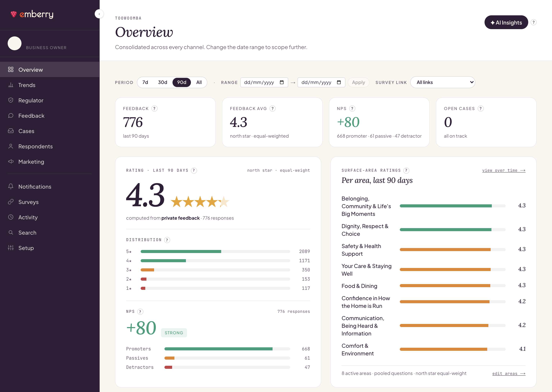Follow the view over time link
Viewport: 552px width, 392px height.
pyautogui.click(x=504, y=170)
